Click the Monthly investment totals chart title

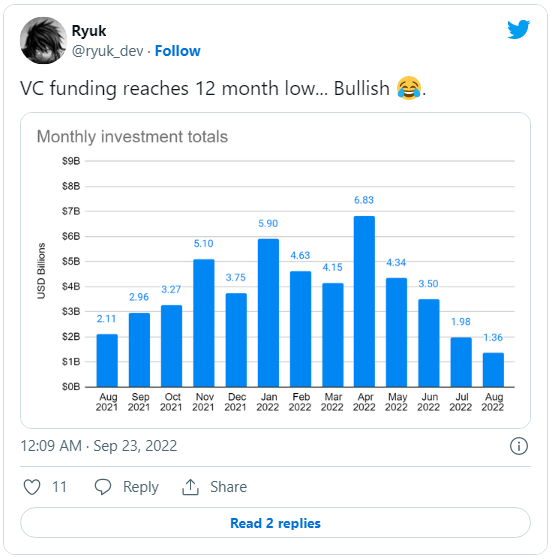coord(132,137)
